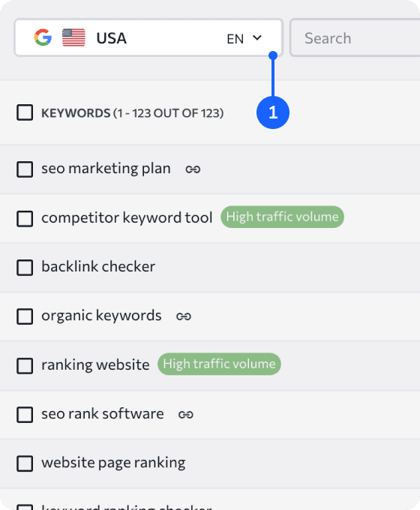Click the blue numbered 1 marker
420x510 pixels.
point(273,112)
